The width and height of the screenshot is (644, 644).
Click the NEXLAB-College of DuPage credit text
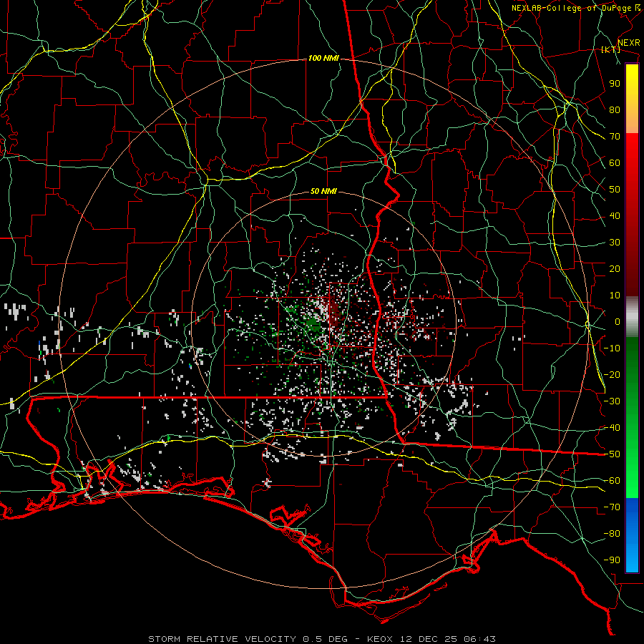click(x=571, y=8)
